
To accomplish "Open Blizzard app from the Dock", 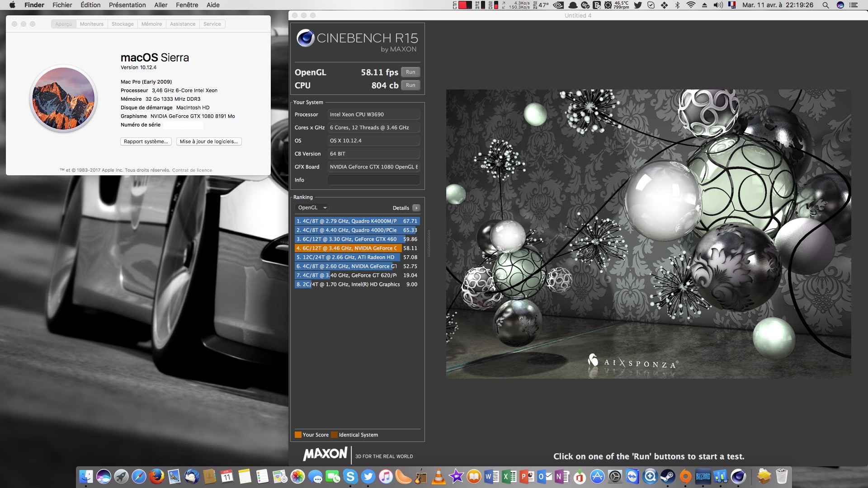I will click(x=703, y=476).
